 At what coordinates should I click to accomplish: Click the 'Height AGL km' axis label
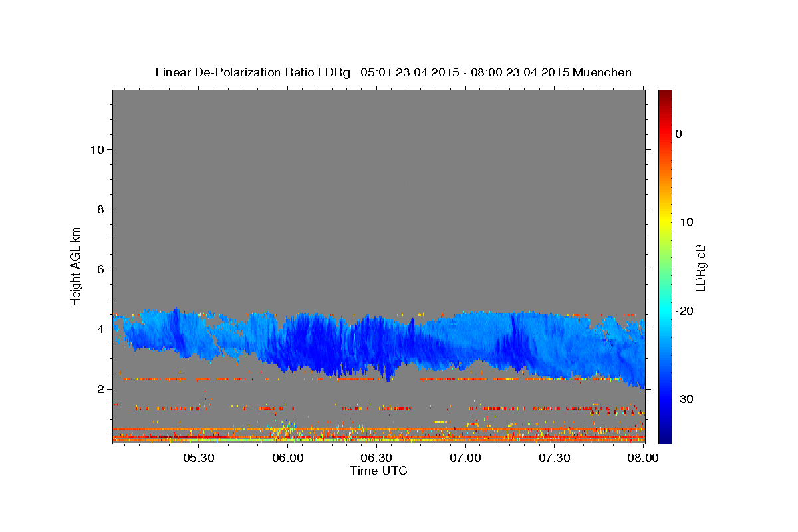[x=76, y=265]
